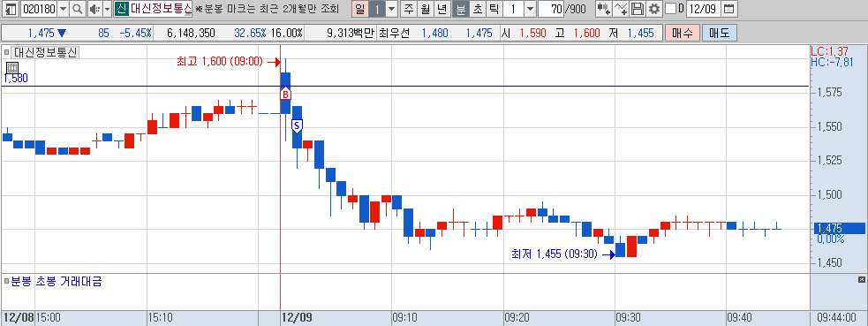Open the calendar date picker icon
This screenshot has height=326, width=868.
[x=729, y=9]
